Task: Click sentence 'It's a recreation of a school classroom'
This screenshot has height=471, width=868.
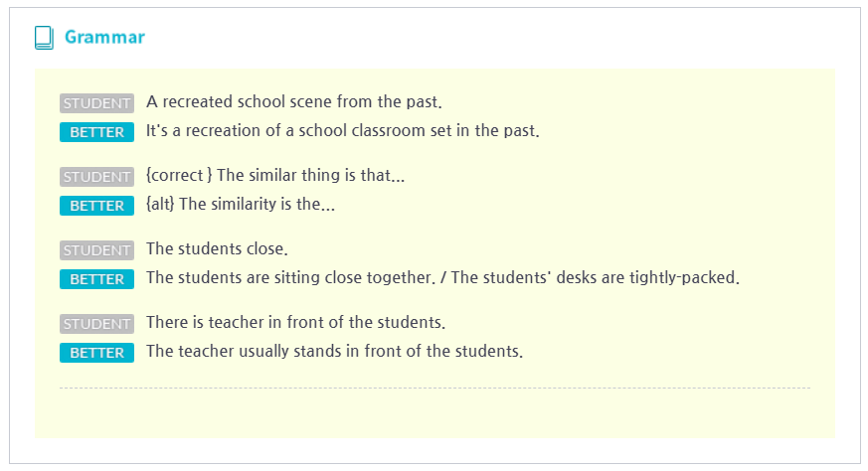Action: [343, 130]
